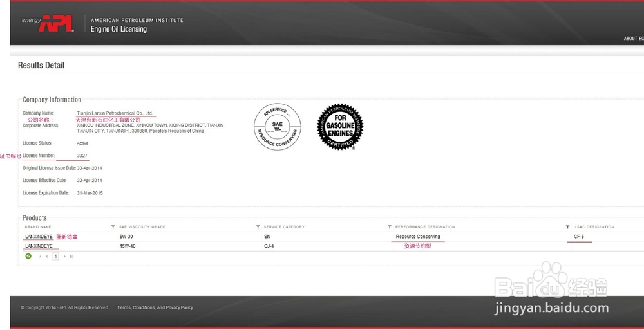Sort by Performance Designation header

pos(425,227)
